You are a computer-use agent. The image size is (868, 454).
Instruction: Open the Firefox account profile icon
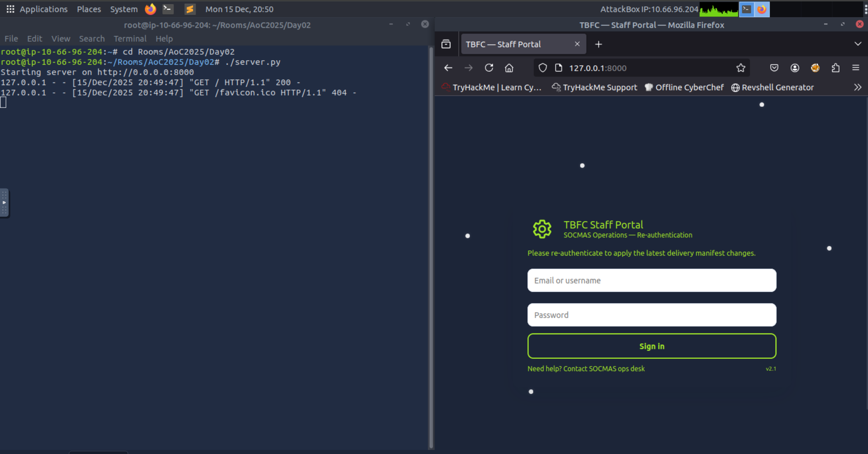click(x=795, y=68)
